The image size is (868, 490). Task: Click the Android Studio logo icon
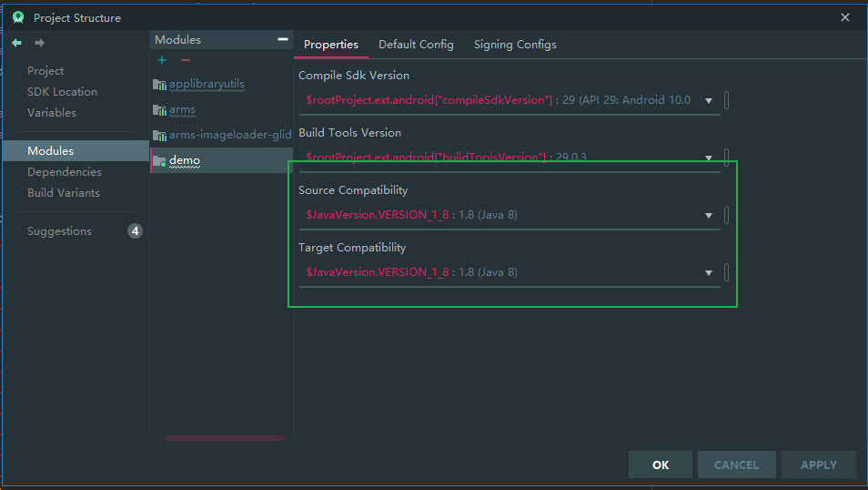18,17
